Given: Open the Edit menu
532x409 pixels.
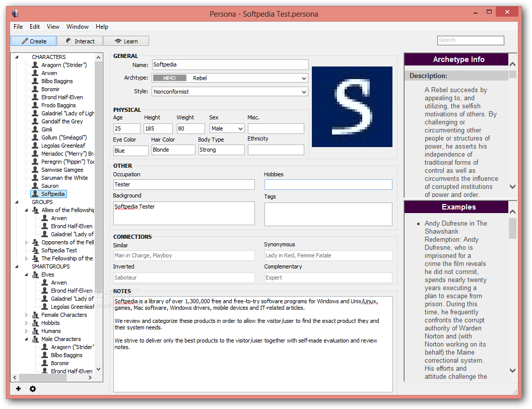Looking at the screenshot, I should tap(35, 27).
